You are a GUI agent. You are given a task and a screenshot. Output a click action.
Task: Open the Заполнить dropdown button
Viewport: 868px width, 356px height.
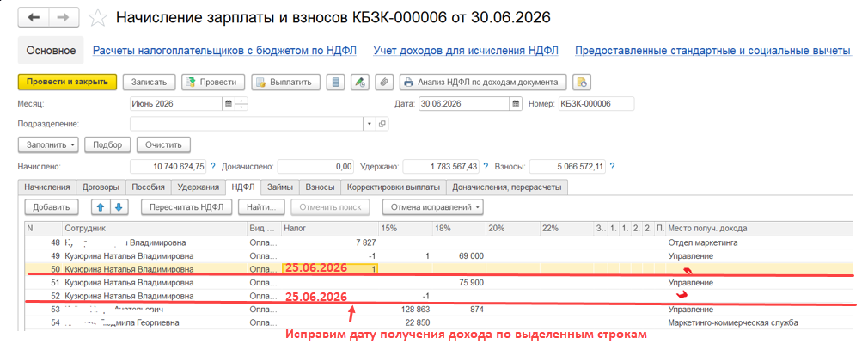49,144
